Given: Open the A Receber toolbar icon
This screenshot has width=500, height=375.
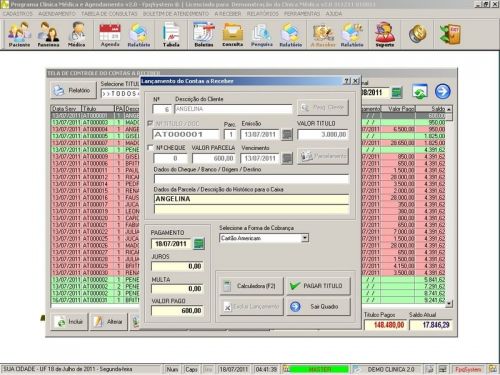Looking at the screenshot, I should tap(323, 34).
